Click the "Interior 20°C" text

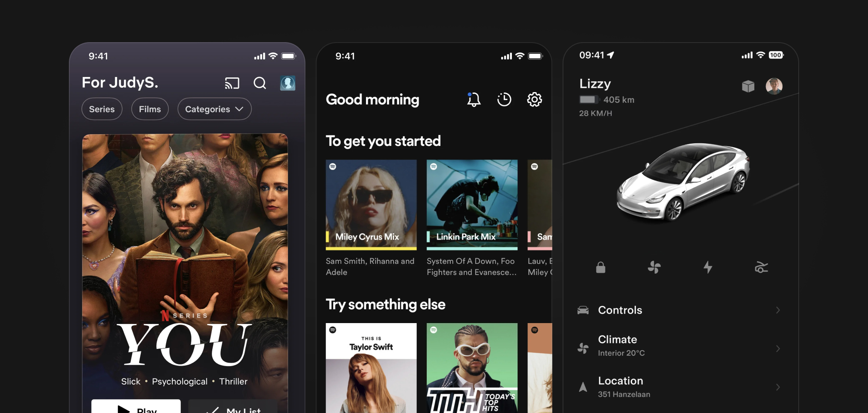pyautogui.click(x=621, y=353)
